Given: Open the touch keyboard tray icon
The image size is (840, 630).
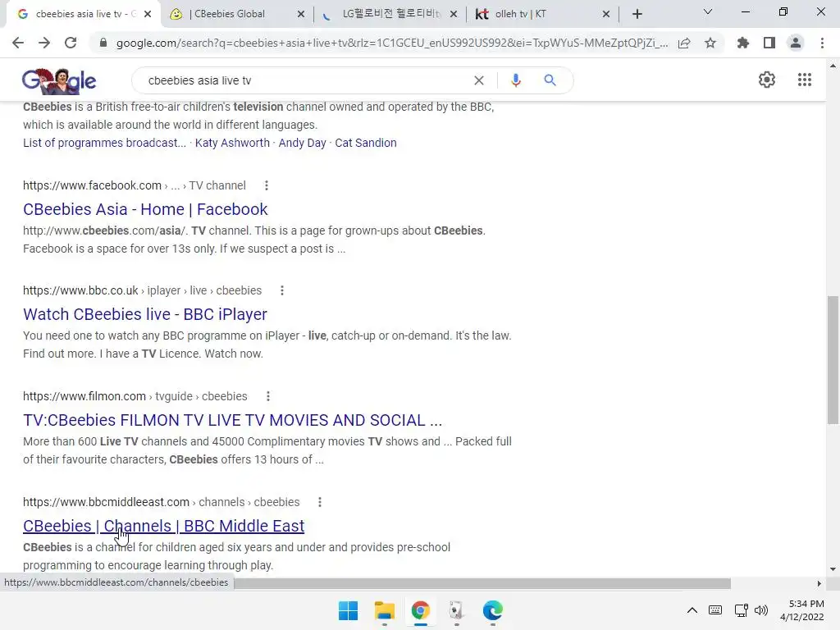Looking at the screenshot, I should click(x=714, y=610).
